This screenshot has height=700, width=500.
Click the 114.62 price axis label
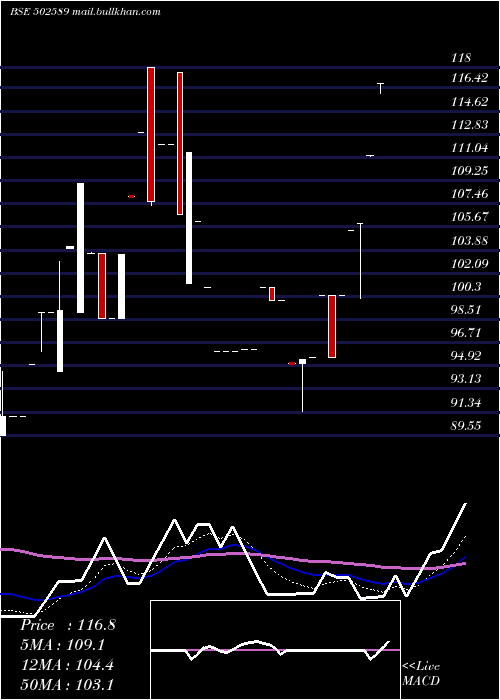point(470,102)
